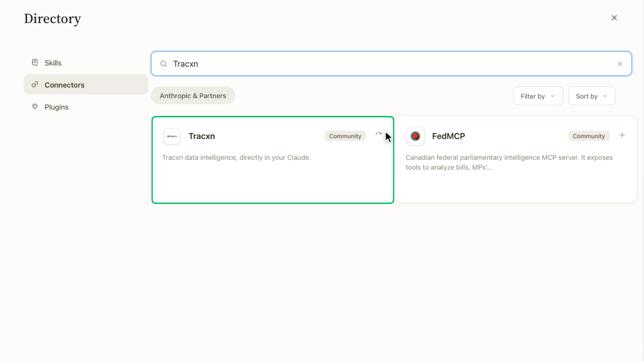Select the Connectors section

click(x=86, y=85)
